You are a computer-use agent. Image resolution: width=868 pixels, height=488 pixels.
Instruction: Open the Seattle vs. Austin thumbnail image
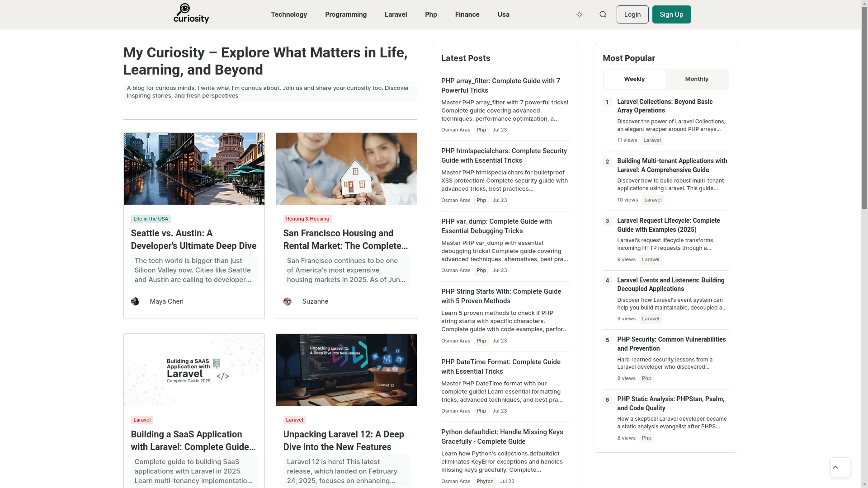pyautogui.click(x=194, y=169)
